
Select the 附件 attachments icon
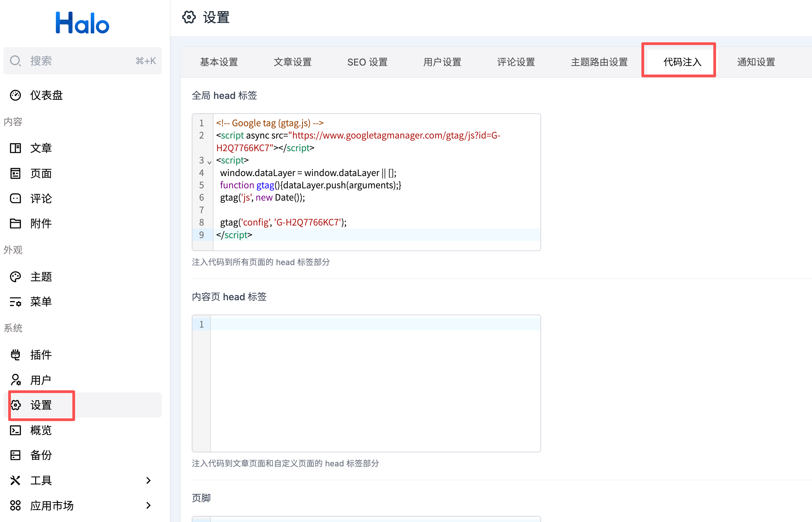[x=15, y=224]
